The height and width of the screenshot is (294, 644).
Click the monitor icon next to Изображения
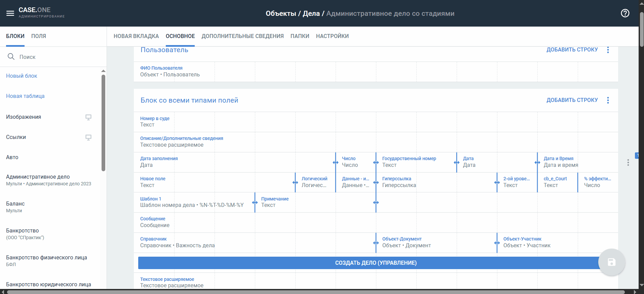[x=88, y=117]
